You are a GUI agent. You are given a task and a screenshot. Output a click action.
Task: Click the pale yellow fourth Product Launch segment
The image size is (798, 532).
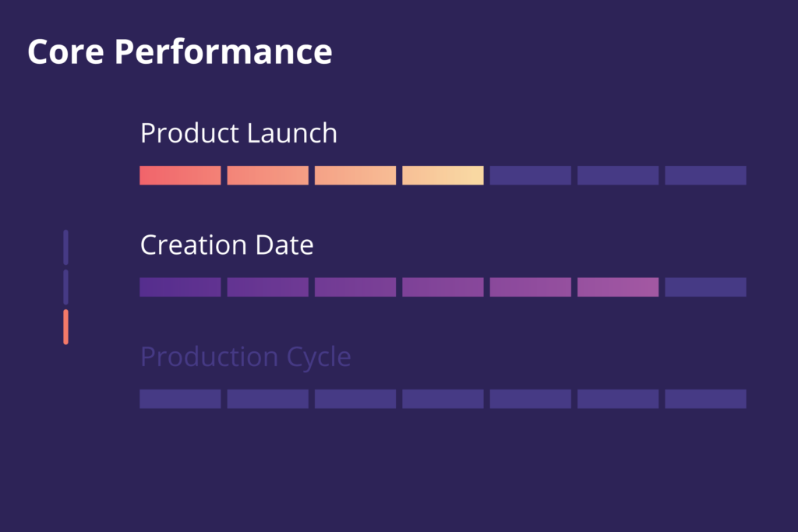pyautogui.click(x=443, y=175)
